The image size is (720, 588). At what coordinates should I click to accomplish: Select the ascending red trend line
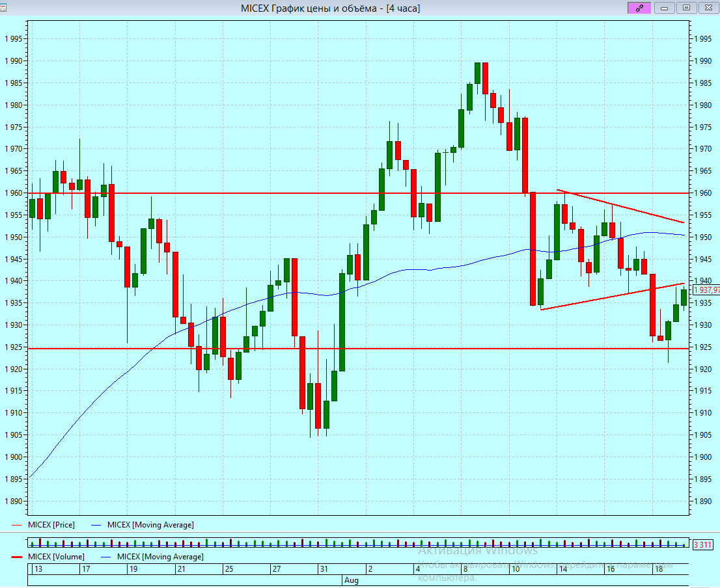coord(613,297)
